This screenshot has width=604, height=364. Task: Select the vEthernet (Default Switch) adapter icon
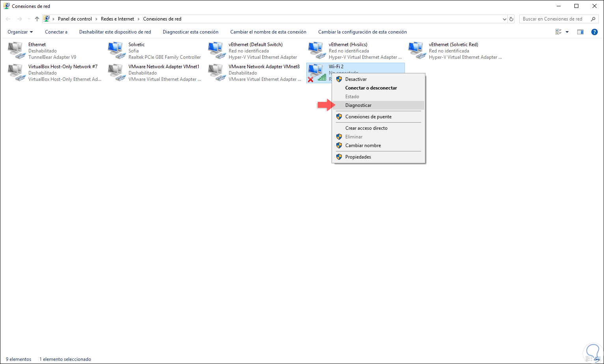pos(217,51)
